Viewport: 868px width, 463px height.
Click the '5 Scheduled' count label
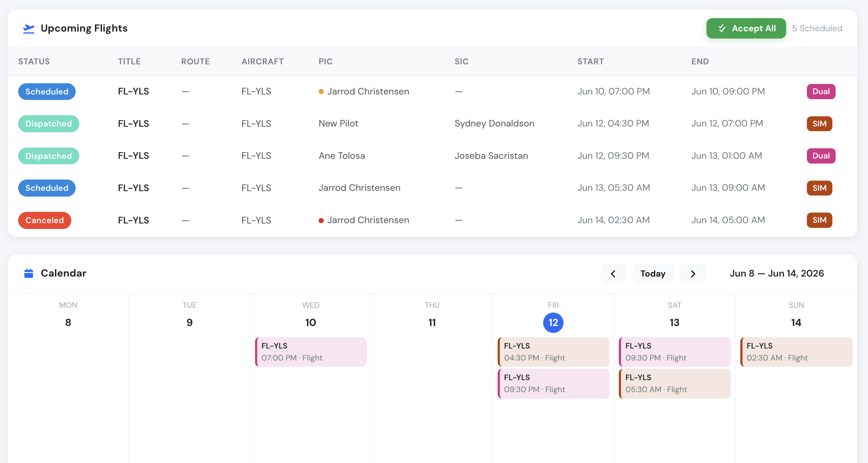pyautogui.click(x=817, y=28)
